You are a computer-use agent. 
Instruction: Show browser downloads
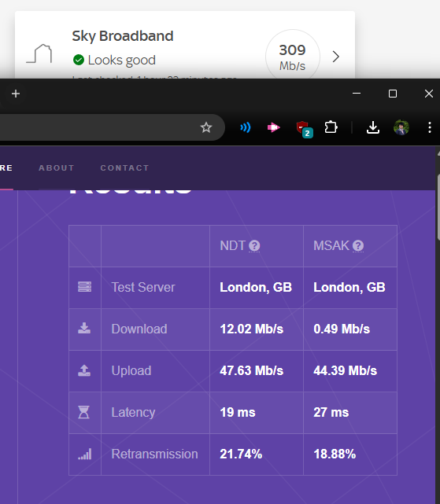click(x=373, y=127)
